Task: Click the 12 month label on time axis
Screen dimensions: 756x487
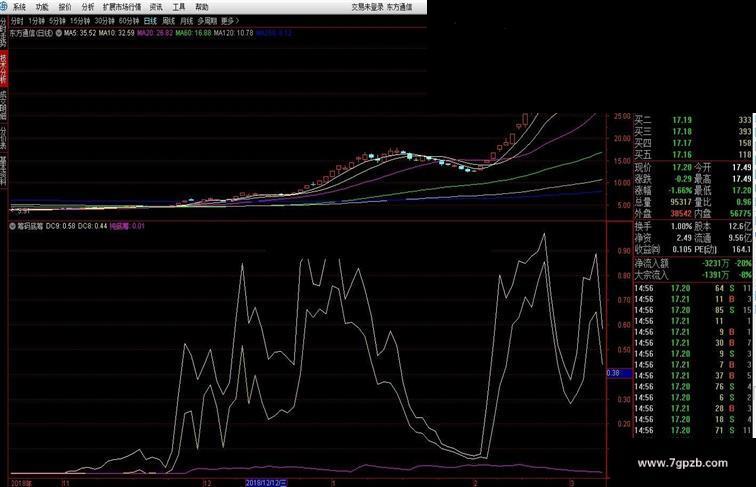Action: point(206,483)
